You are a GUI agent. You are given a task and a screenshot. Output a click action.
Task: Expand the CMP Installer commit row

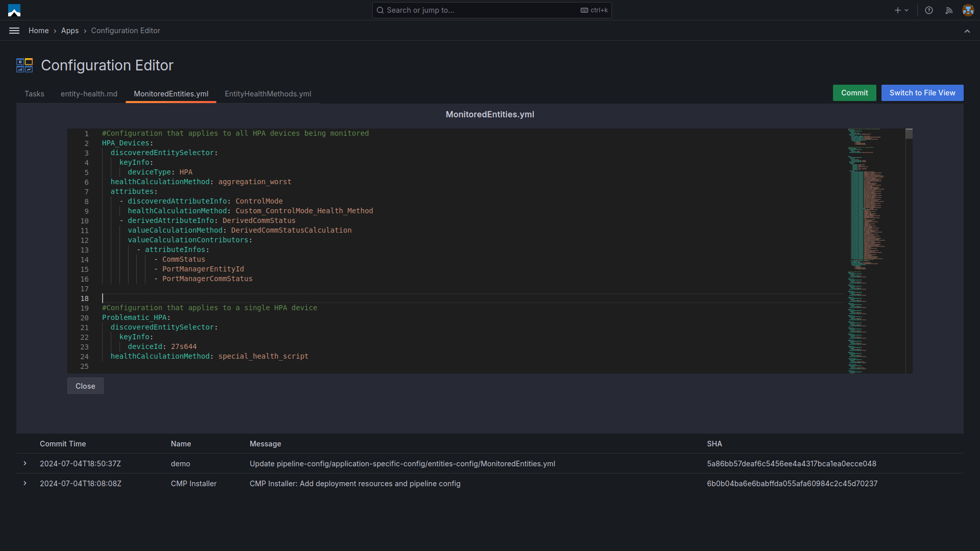[25, 483]
